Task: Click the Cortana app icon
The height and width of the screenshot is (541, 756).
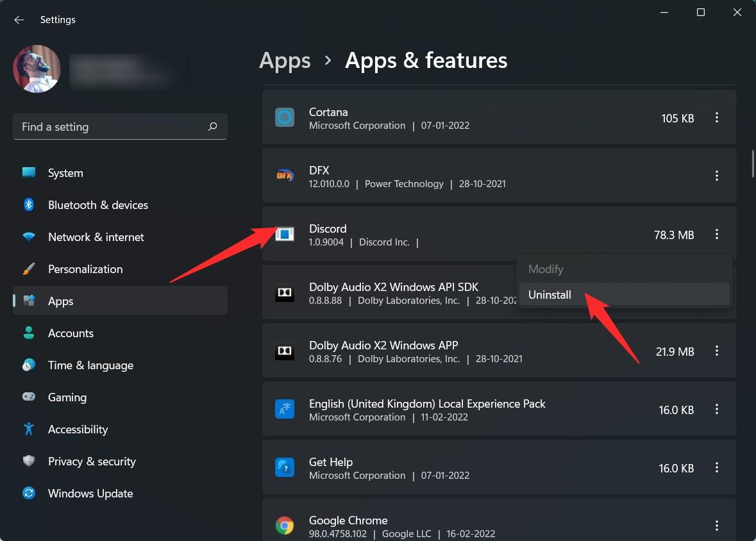Action: (x=285, y=117)
